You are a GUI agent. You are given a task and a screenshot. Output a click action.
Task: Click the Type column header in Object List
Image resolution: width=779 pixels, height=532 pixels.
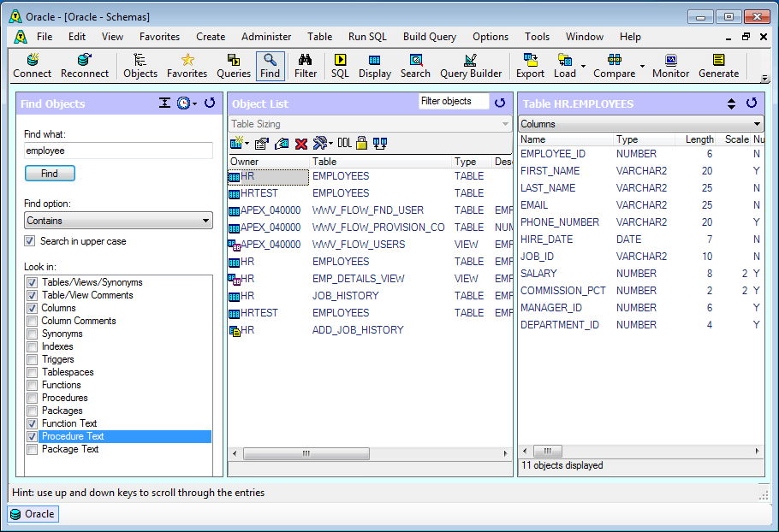point(472,162)
